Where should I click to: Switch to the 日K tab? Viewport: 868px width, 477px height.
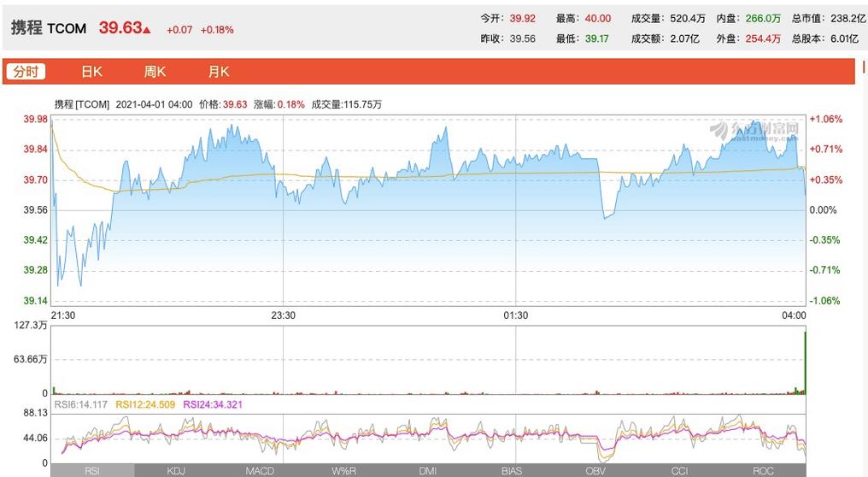(x=92, y=72)
